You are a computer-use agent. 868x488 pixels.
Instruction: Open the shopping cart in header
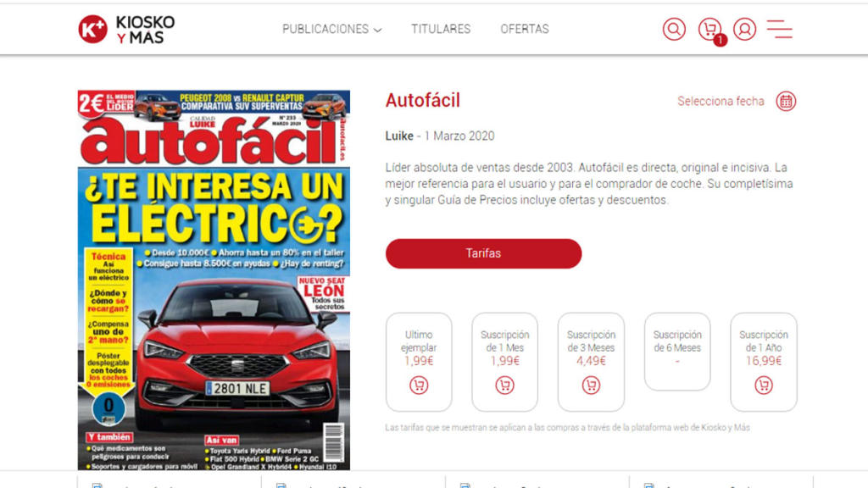click(711, 30)
